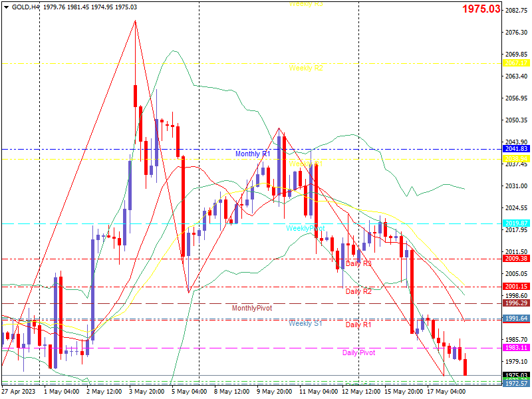The height and width of the screenshot is (399, 532).
Task: Select the Monthly R1 line label
Action: point(253,154)
